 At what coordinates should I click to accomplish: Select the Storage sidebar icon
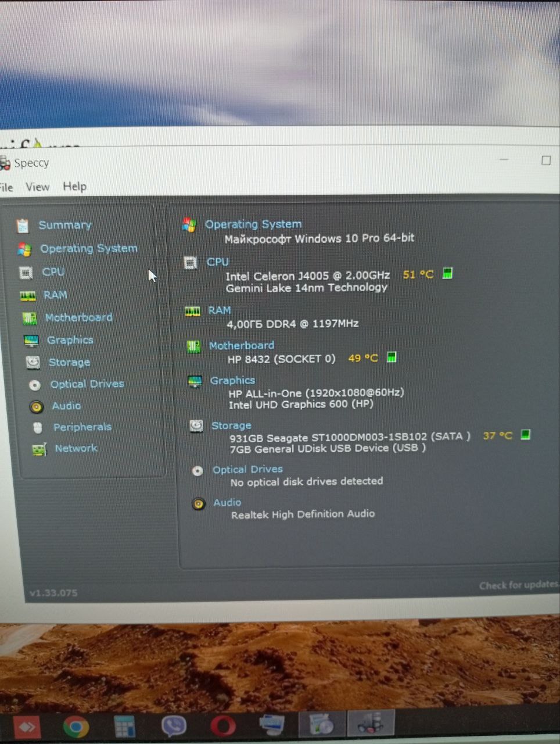pyautogui.click(x=33, y=363)
